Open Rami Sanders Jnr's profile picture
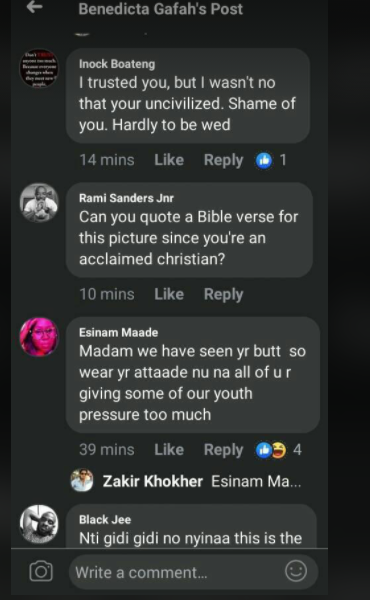The height and width of the screenshot is (600, 370). coord(39,203)
